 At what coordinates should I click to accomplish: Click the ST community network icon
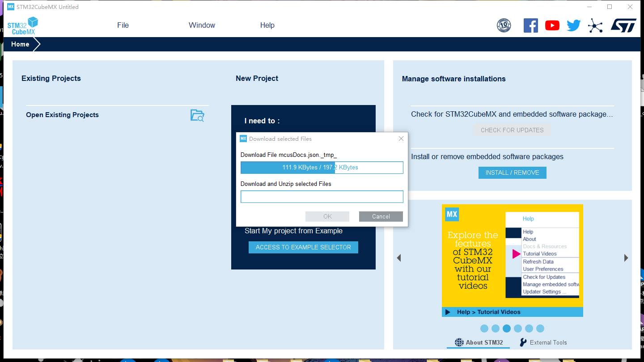tap(595, 25)
